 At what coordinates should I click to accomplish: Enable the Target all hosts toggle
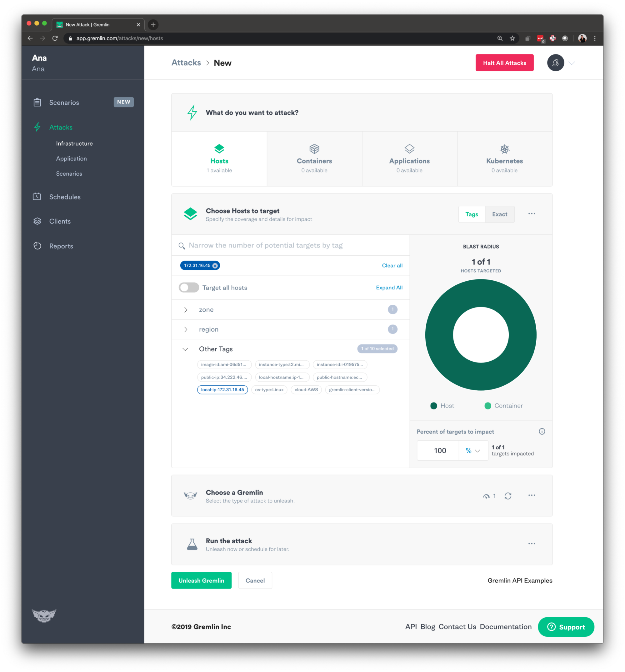(x=189, y=288)
